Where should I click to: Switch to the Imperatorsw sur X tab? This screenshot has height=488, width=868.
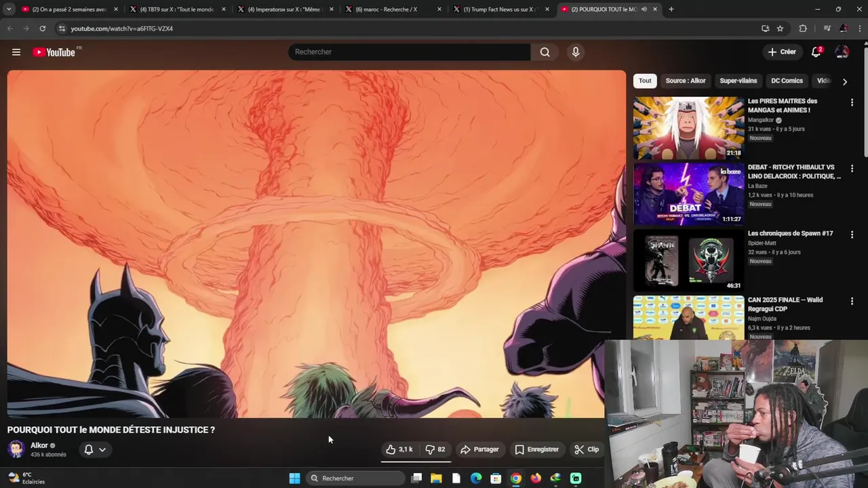(x=283, y=9)
